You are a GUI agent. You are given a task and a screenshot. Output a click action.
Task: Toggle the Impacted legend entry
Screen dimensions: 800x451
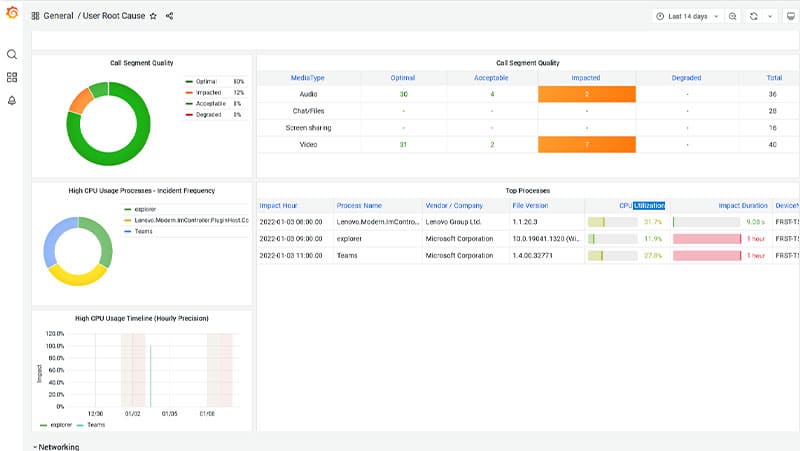208,92
